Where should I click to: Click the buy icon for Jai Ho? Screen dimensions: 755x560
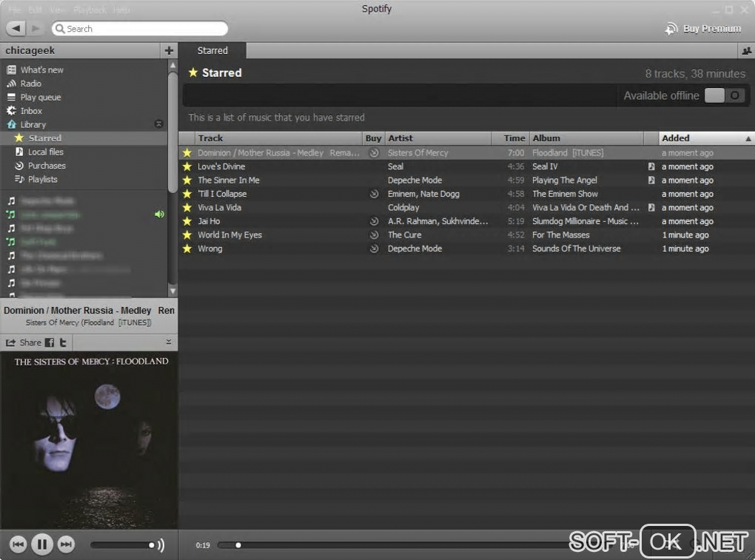coord(374,221)
